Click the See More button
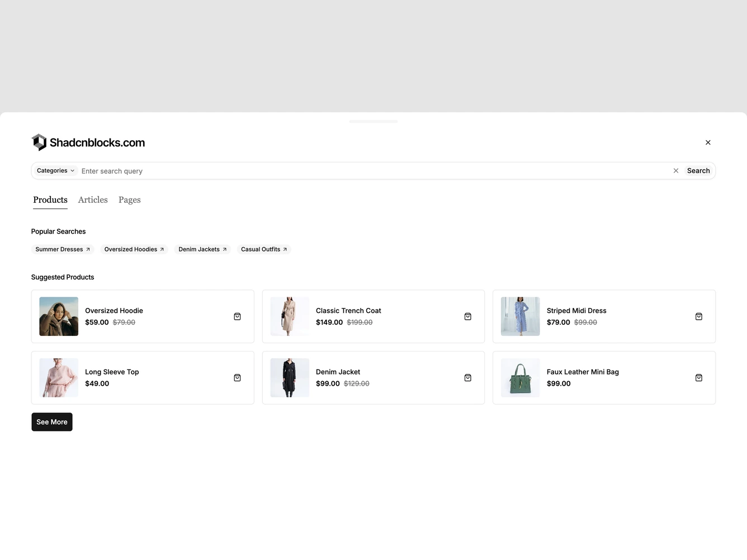Screen dimensions: 747x560 pos(52,422)
